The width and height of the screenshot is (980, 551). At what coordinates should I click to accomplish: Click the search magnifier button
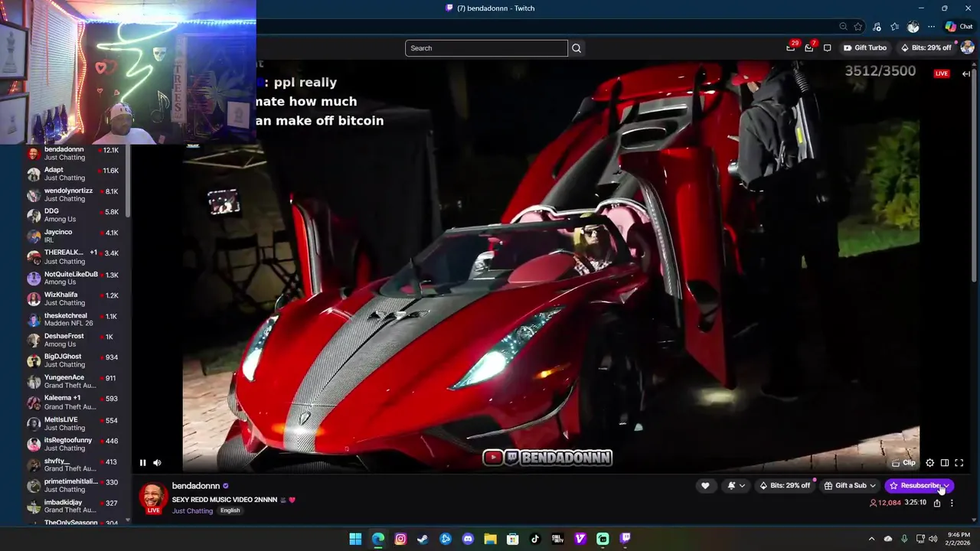[x=577, y=48]
